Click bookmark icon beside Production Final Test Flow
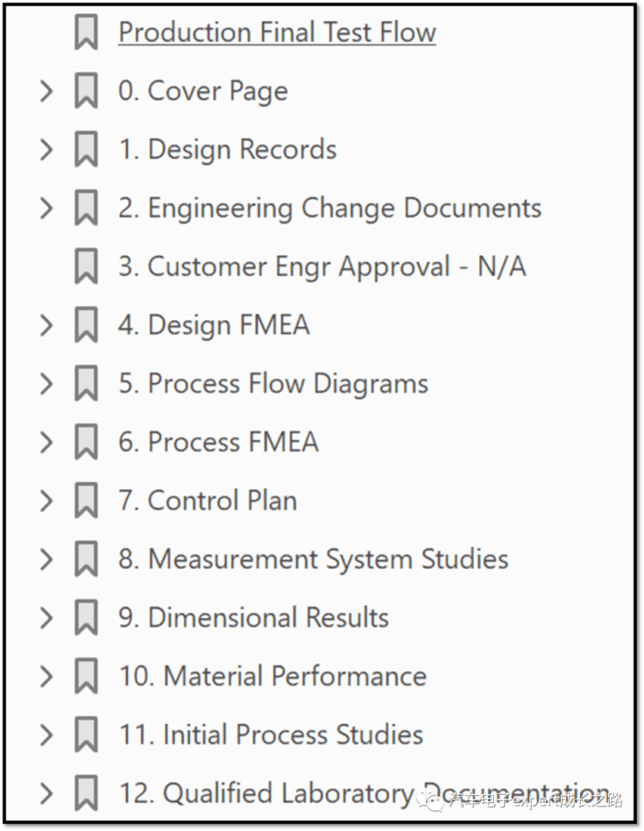644x831 pixels. click(x=86, y=33)
